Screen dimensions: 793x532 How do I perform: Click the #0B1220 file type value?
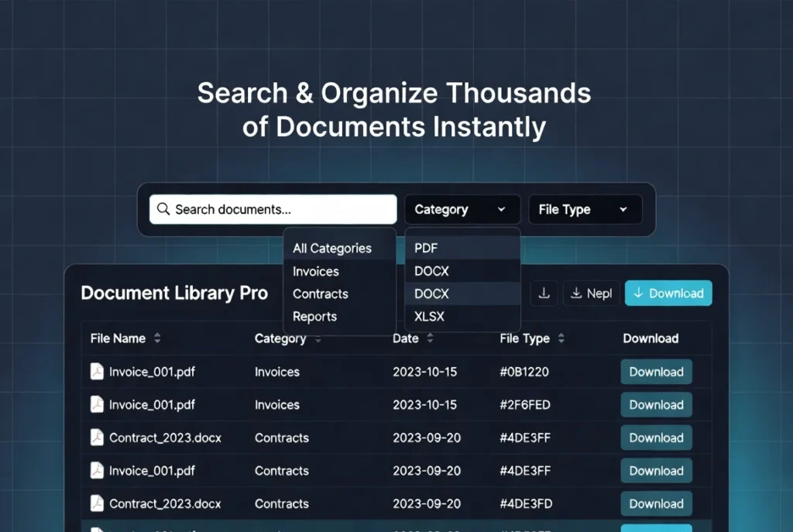point(524,372)
